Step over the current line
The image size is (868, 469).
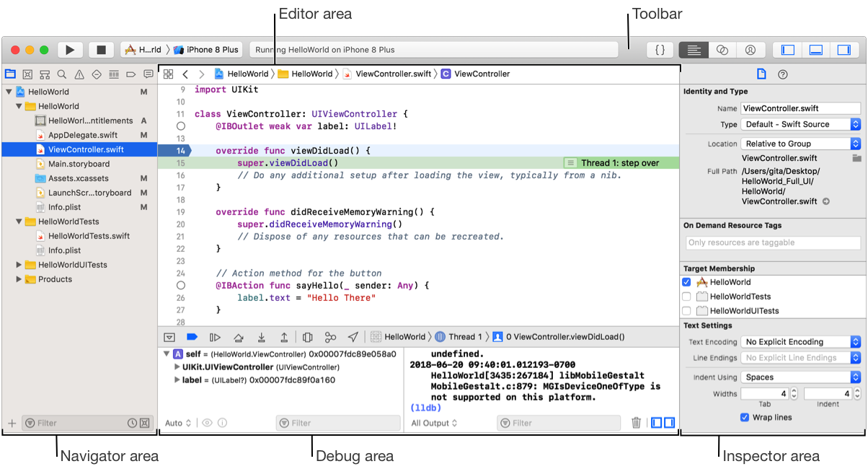click(238, 337)
